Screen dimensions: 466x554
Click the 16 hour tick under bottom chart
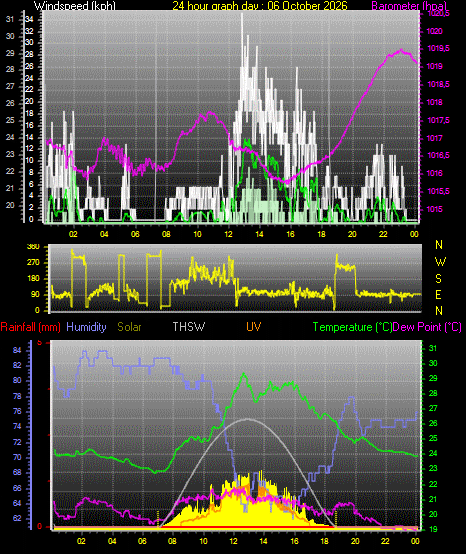[x=294, y=541]
